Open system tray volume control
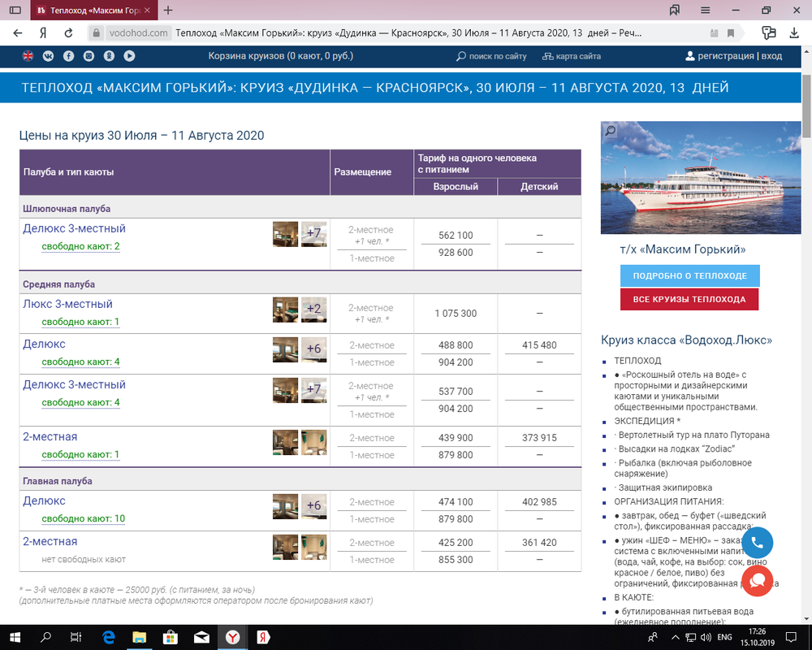 706,637
